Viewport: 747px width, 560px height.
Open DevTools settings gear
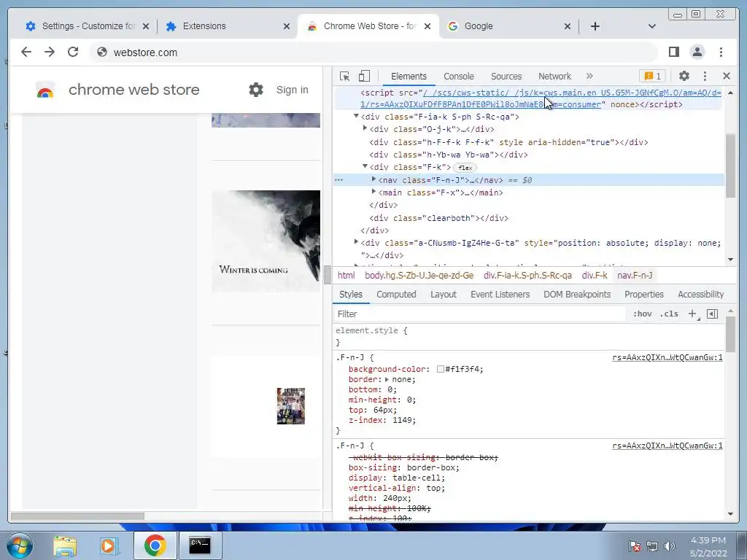click(x=684, y=76)
